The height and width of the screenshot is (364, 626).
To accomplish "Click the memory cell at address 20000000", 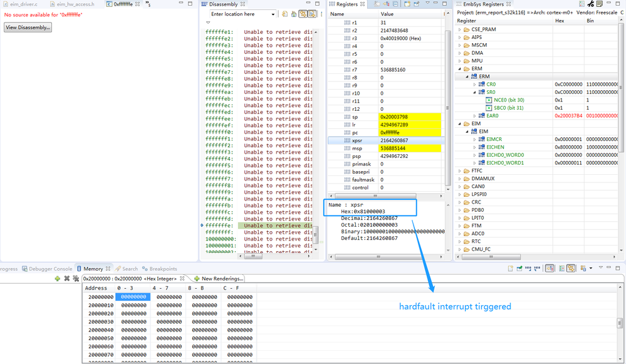I will point(133,297).
